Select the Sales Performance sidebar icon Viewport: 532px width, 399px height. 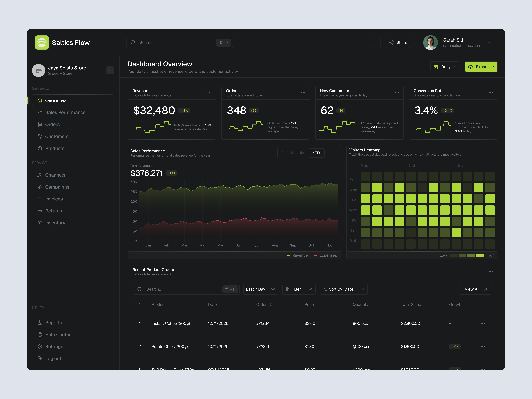tap(40, 112)
